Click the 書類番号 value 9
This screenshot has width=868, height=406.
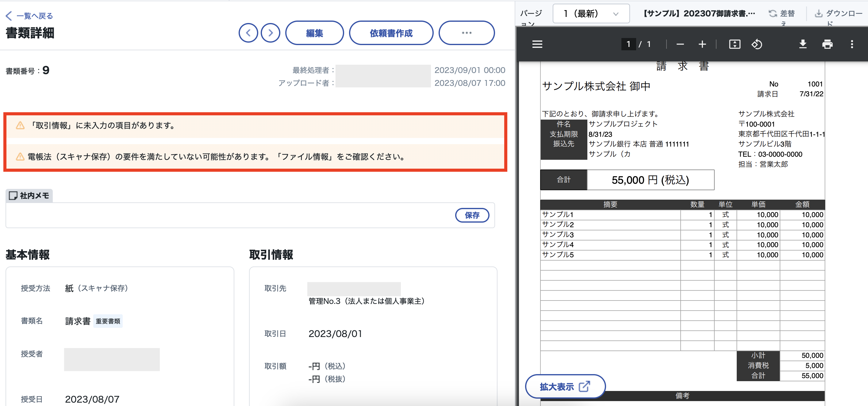tap(46, 70)
